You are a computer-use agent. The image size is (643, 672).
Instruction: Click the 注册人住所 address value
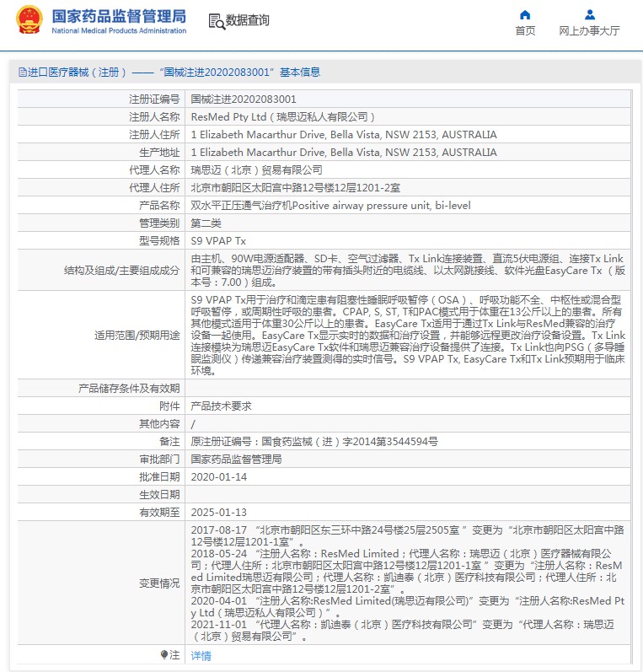[344, 135]
